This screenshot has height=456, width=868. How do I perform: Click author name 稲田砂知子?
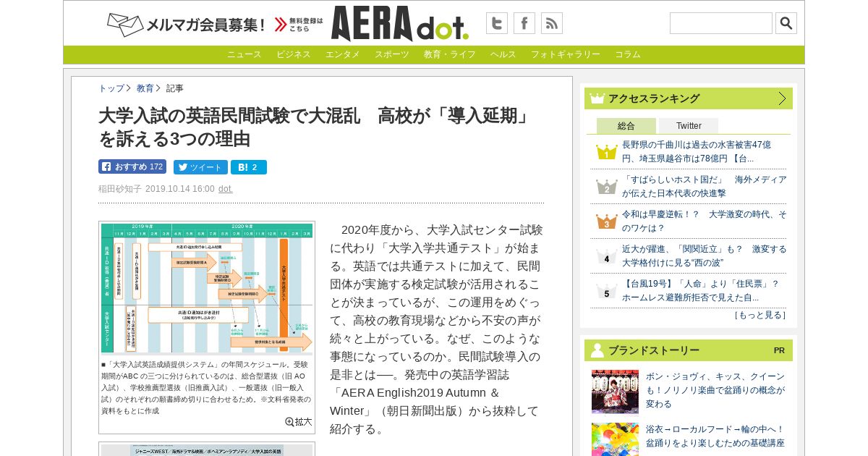click(x=120, y=189)
